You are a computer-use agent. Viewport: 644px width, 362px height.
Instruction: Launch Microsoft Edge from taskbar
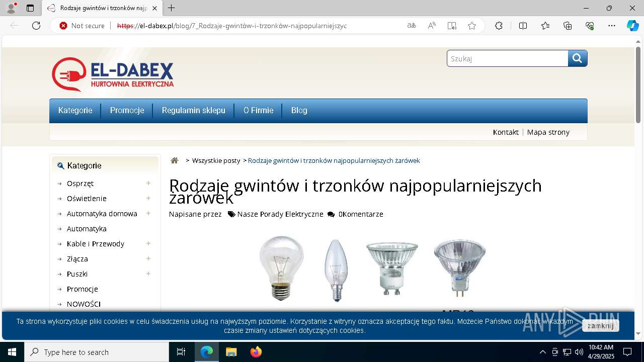coord(207,352)
